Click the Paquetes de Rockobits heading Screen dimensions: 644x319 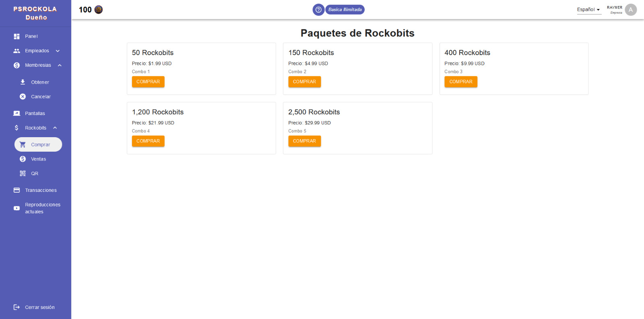(x=357, y=33)
